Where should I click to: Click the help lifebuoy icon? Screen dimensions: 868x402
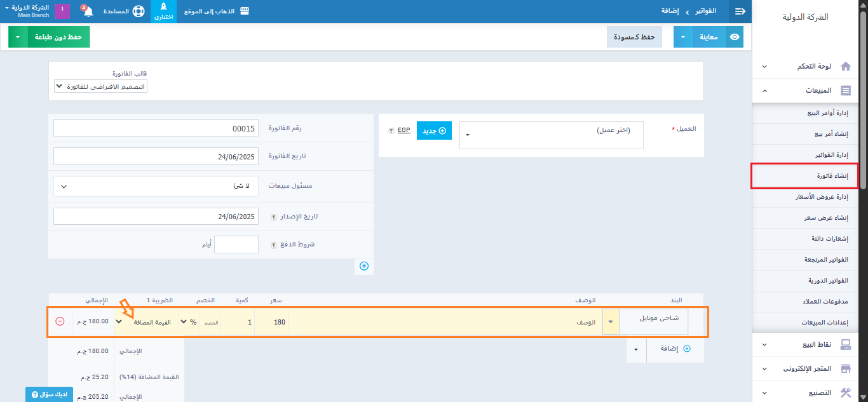click(138, 11)
